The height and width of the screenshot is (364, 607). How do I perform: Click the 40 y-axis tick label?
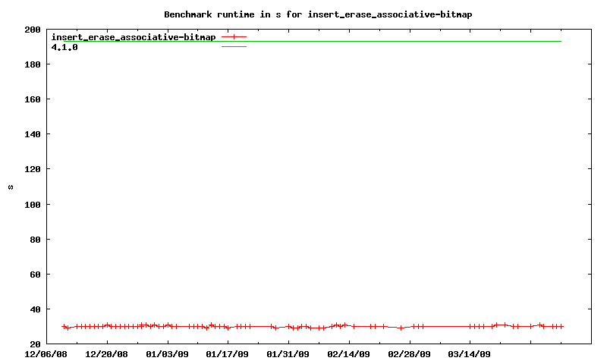click(35, 309)
